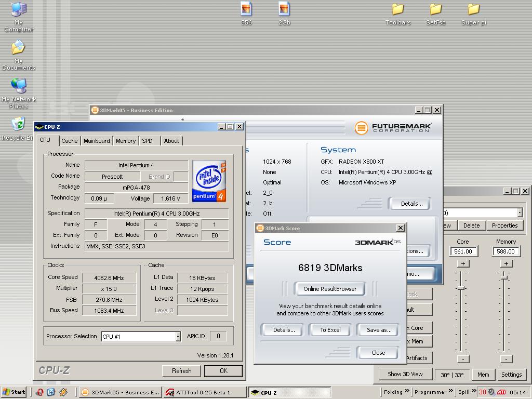Click the Core Speed 4062.6 MHz value
This screenshot has height=399, width=532.
coord(109,278)
